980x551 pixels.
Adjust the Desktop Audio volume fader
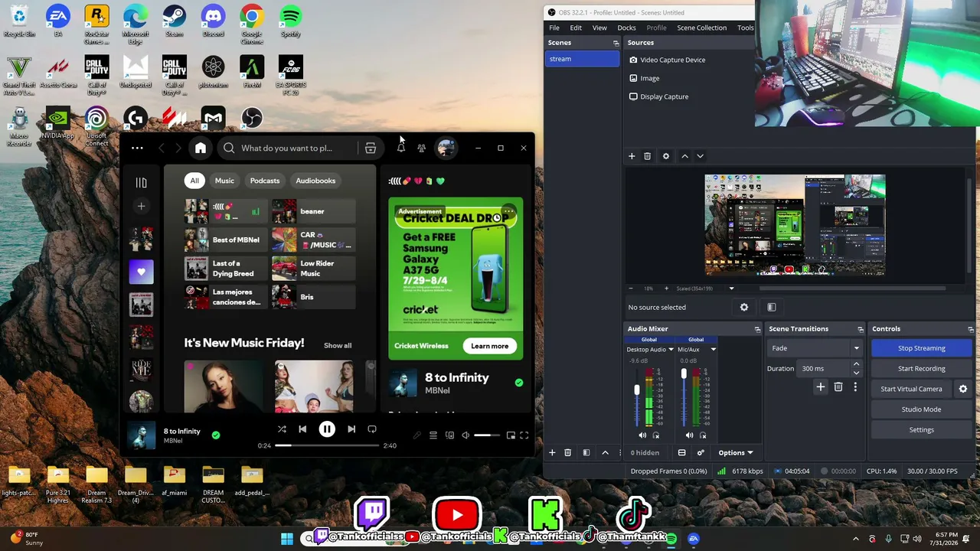tap(636, 390)
